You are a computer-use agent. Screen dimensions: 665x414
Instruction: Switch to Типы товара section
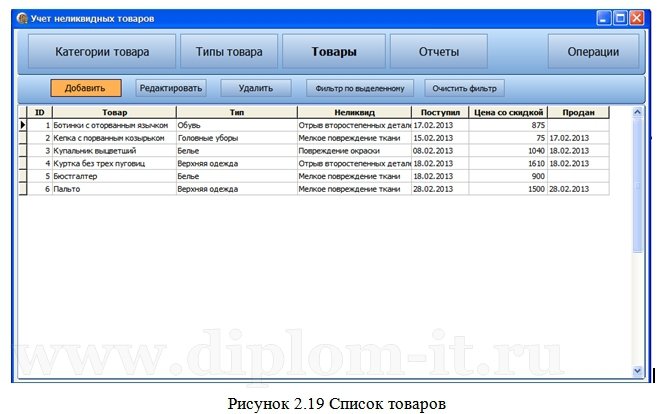click(x=229, y=52)
